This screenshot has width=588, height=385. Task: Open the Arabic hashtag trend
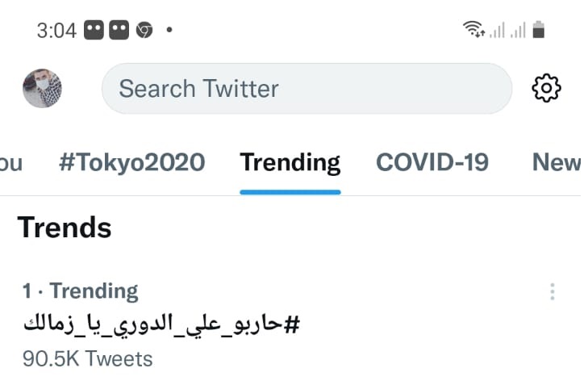(x=161, y=325)
